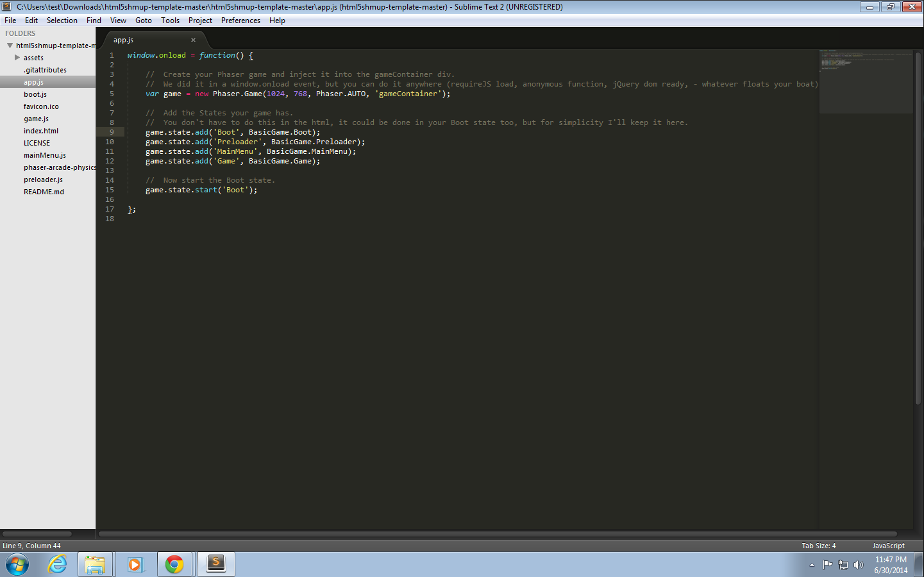Open the Action Center flag icon
The height and width of the screenshot is (577, 924).
click(x=827, y=565)
